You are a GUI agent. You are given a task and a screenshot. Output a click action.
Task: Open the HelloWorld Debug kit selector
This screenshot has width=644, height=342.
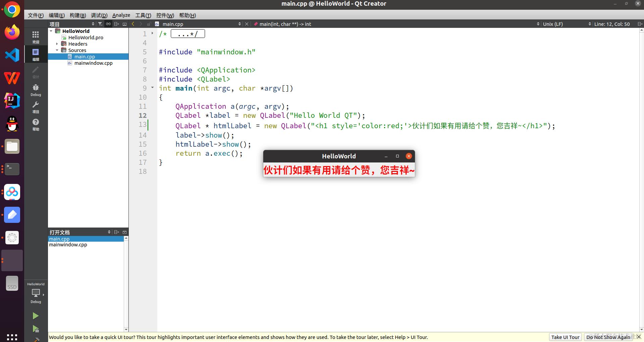click(36, 293)
